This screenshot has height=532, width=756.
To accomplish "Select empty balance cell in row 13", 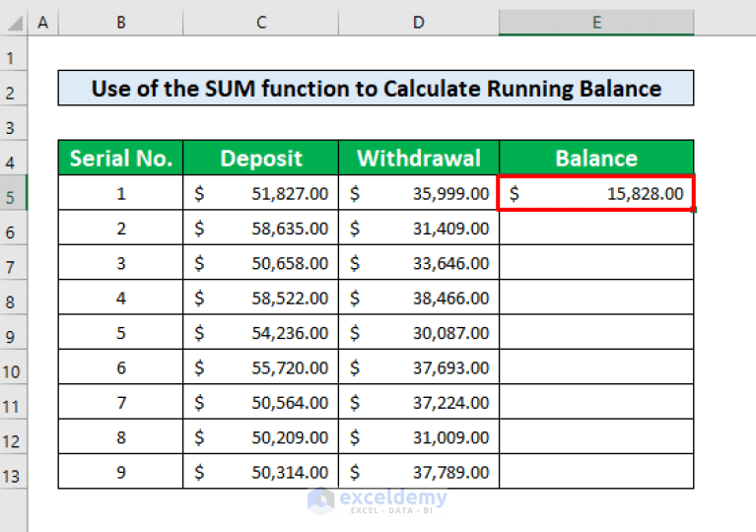I will (596, 472).
